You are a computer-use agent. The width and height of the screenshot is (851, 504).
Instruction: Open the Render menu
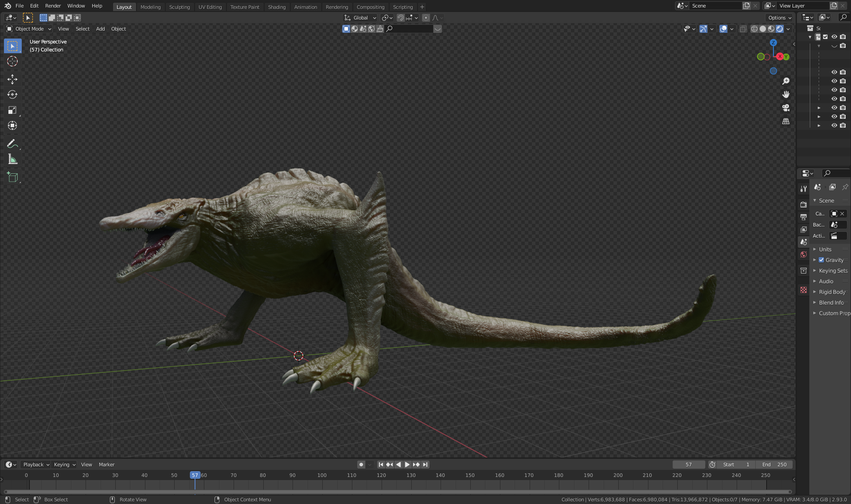click(x=53, y=6)
